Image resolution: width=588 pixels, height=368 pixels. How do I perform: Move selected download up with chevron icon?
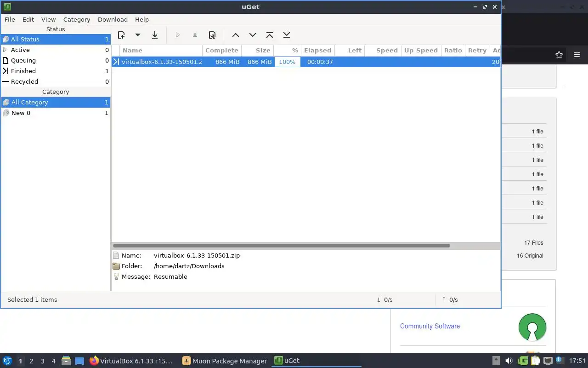(x=236, y=35)
